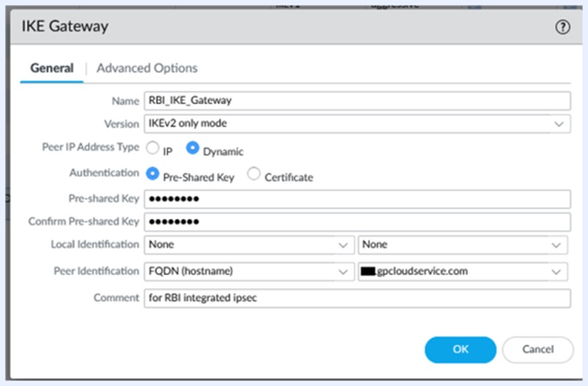Select the General tab
The width and height of the screenshot is (588, 386).
click(52, 69)
